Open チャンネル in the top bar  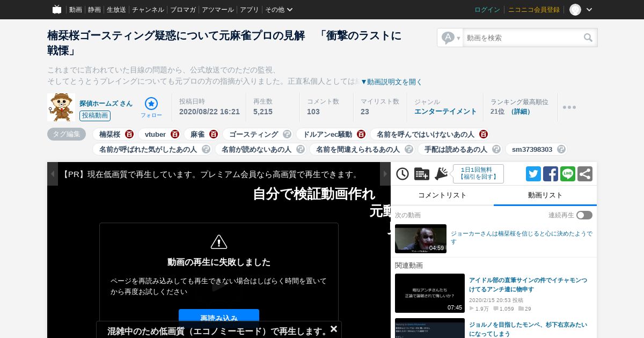(x=148, y=10)
